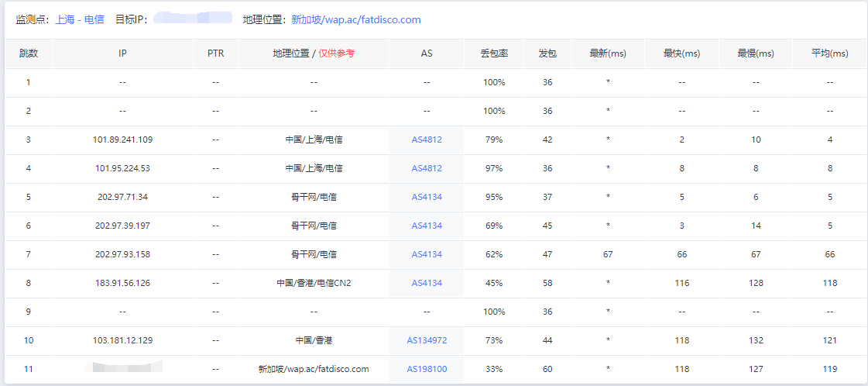
Task: Select the 仅供参考 red note in header
Action: (x=337, y=53)
